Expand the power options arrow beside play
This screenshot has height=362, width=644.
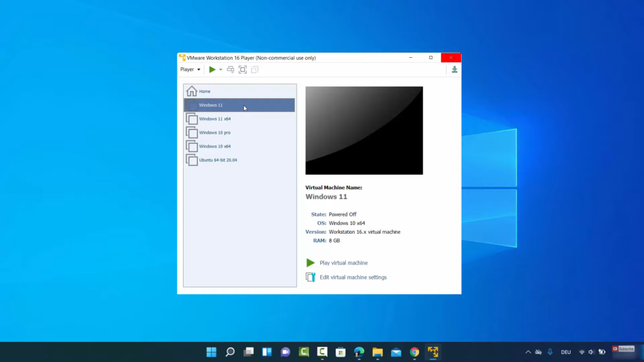(x=221, y=70)
